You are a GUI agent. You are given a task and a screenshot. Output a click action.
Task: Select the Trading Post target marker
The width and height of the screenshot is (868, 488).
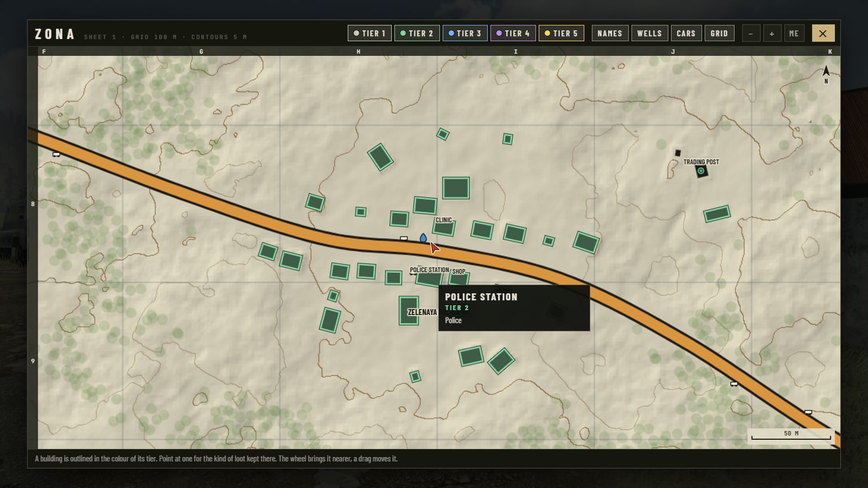coord(701,171)
